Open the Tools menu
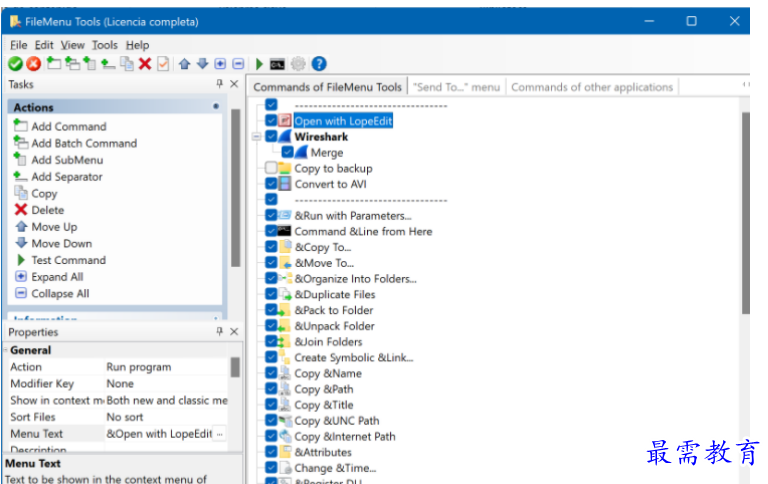768x484 pixels. click(105, 45)
